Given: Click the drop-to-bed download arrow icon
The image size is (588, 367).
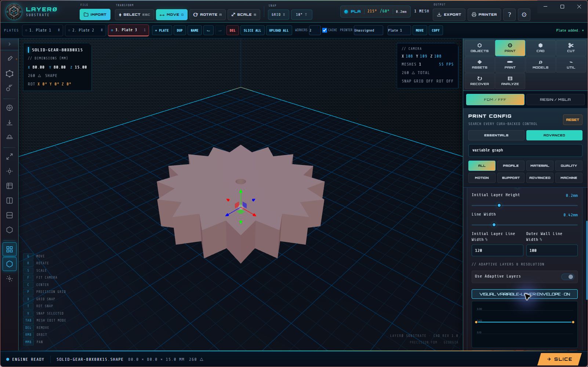Looking at the screenshot, I should (x=10, y=122).
